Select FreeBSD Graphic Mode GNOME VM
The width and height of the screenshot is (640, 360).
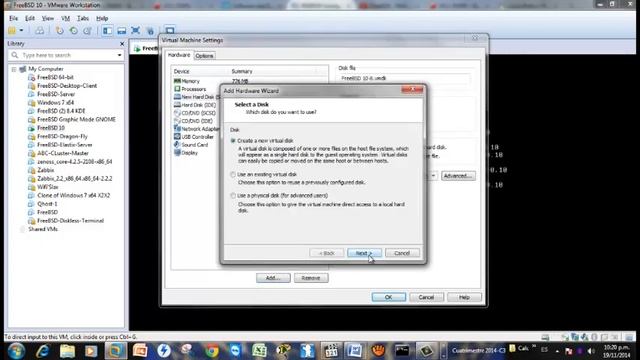pos(76,120)
